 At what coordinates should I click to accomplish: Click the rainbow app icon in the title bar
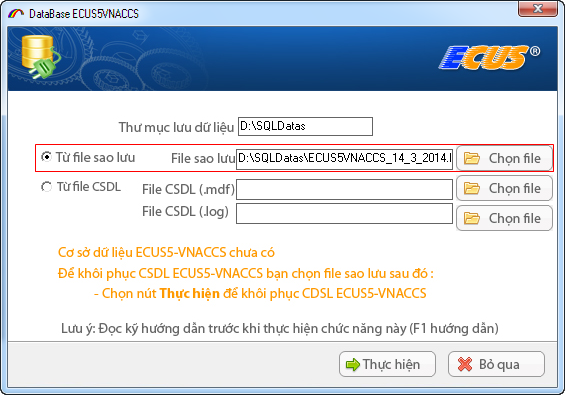coord(16,14)
